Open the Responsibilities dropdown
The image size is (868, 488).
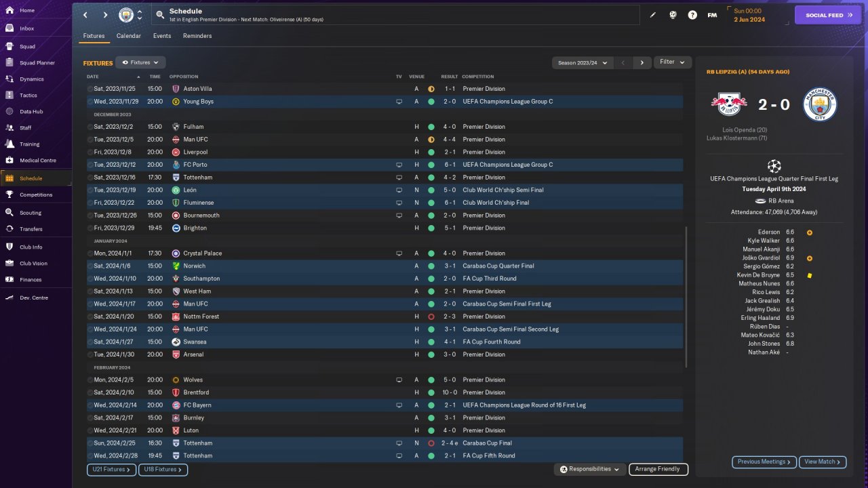[589, 469]
